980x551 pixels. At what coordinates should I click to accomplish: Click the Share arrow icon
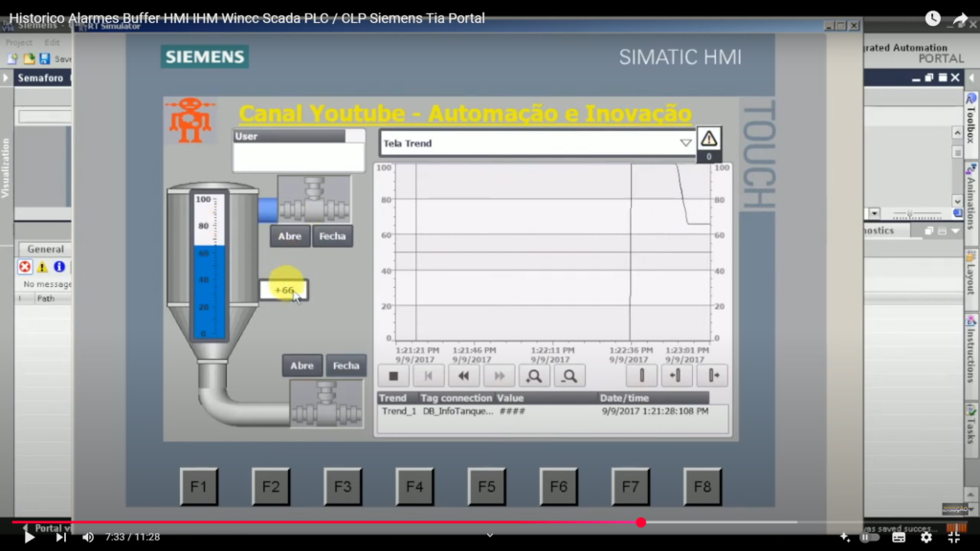[960, 19]
